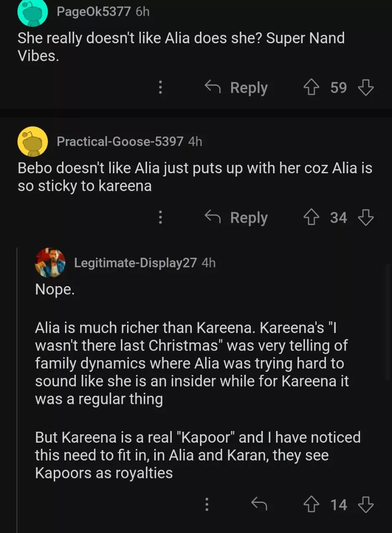392x533 pixels.
Task: Upvote Legitimate-Display27's reply
Action: click(311, 505)
